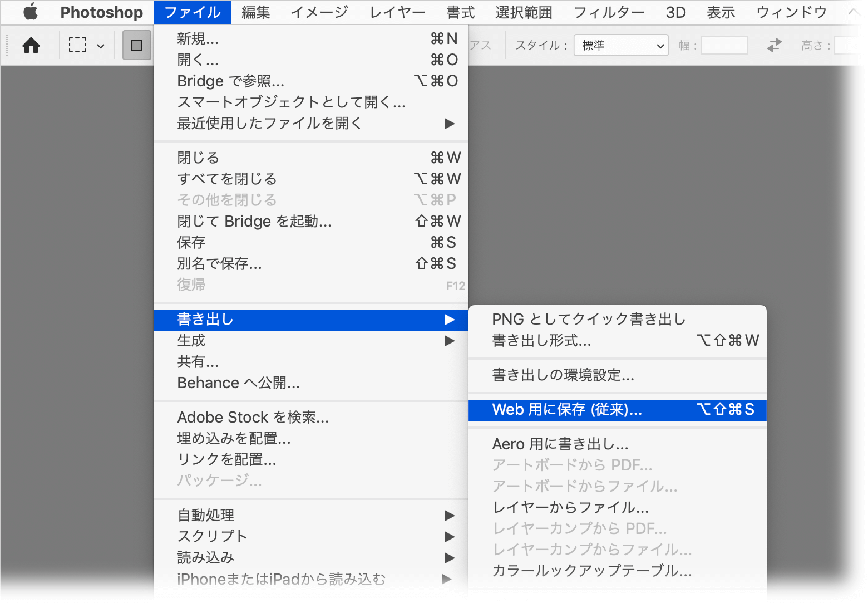Select レイヤーからファイル... in submenu
Viewport: 868px width, 603px height.
point(618,508)
